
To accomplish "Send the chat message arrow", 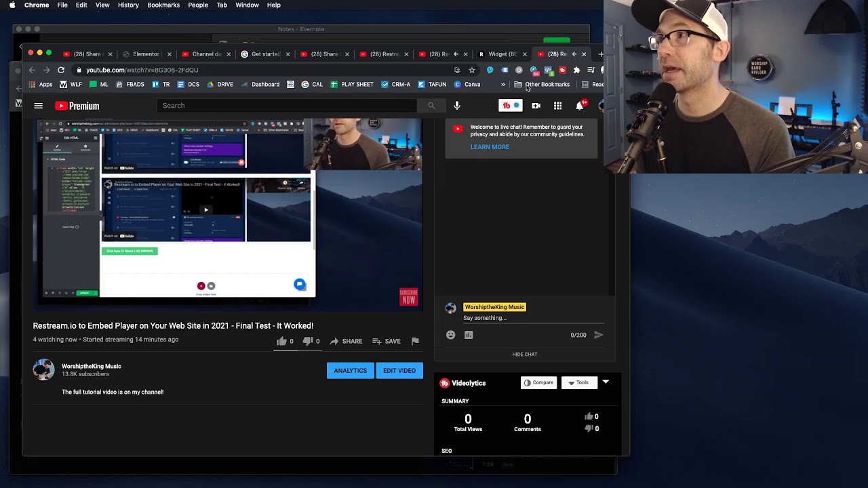I will [598, 335].
